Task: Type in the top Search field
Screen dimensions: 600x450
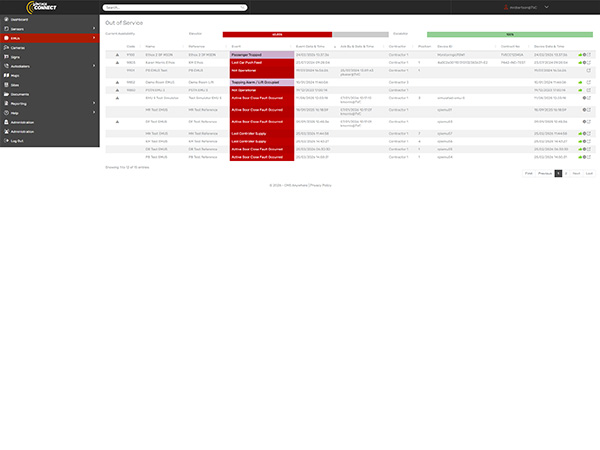Action: pyautogui.click(x=160, y=7)
